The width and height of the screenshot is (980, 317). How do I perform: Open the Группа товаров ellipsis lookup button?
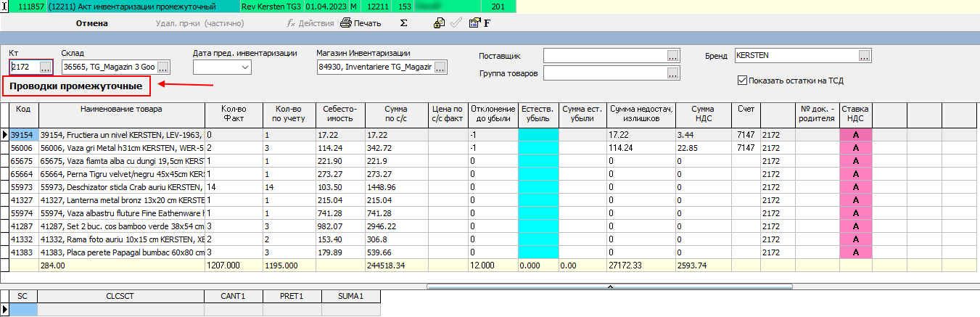coord(673,73)
